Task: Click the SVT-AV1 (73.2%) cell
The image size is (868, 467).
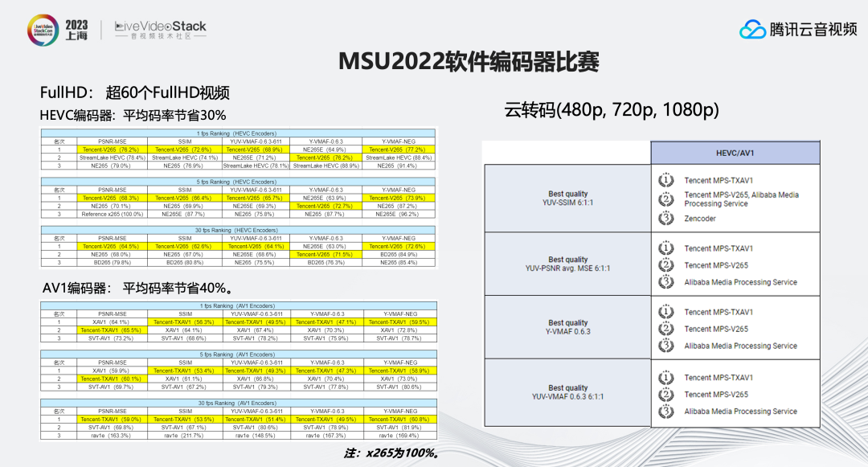Action: tap(111, 338)
